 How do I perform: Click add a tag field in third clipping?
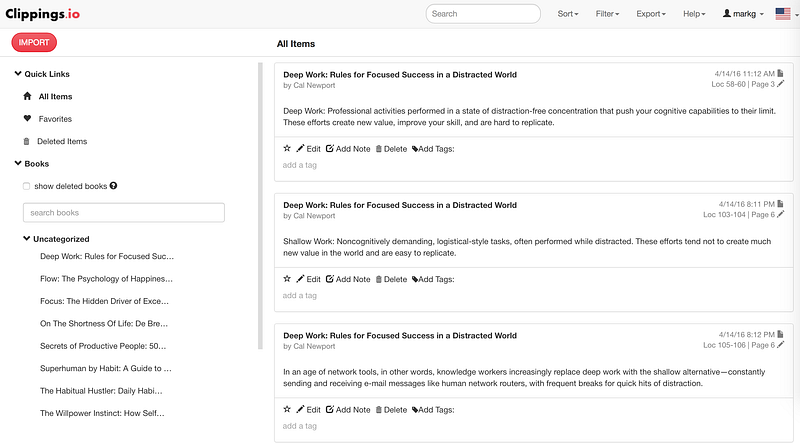[300, 427]
